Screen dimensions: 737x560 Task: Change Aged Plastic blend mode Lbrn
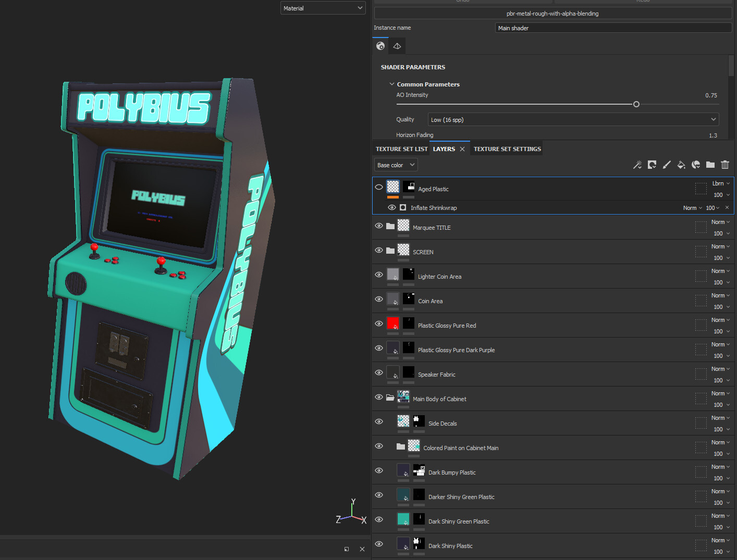pos(721,183)
